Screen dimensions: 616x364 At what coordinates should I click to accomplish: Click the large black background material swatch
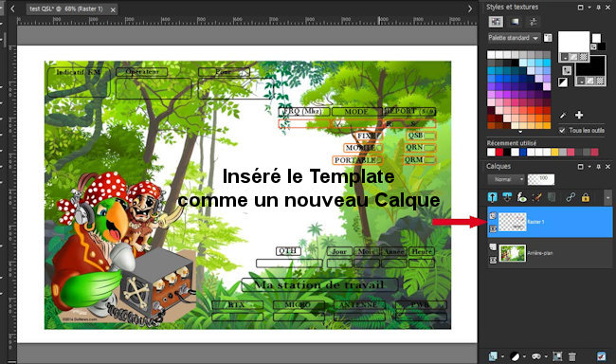click(590, 69)
